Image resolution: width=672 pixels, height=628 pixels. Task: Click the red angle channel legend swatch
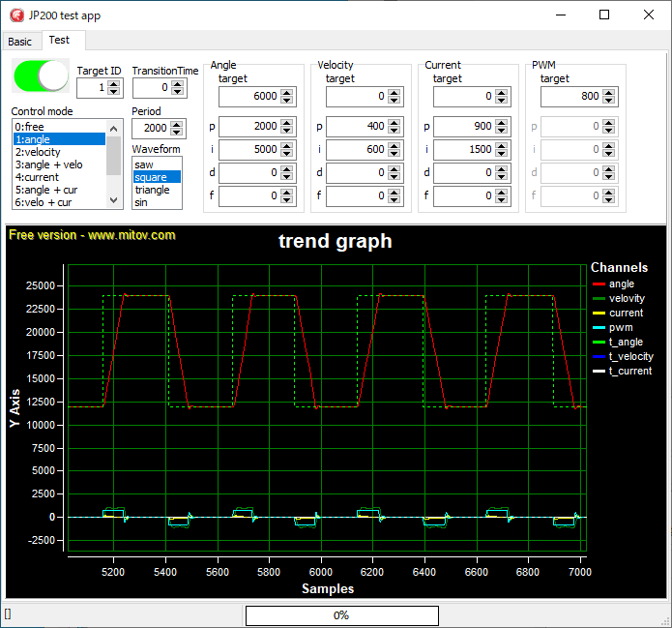598,284
